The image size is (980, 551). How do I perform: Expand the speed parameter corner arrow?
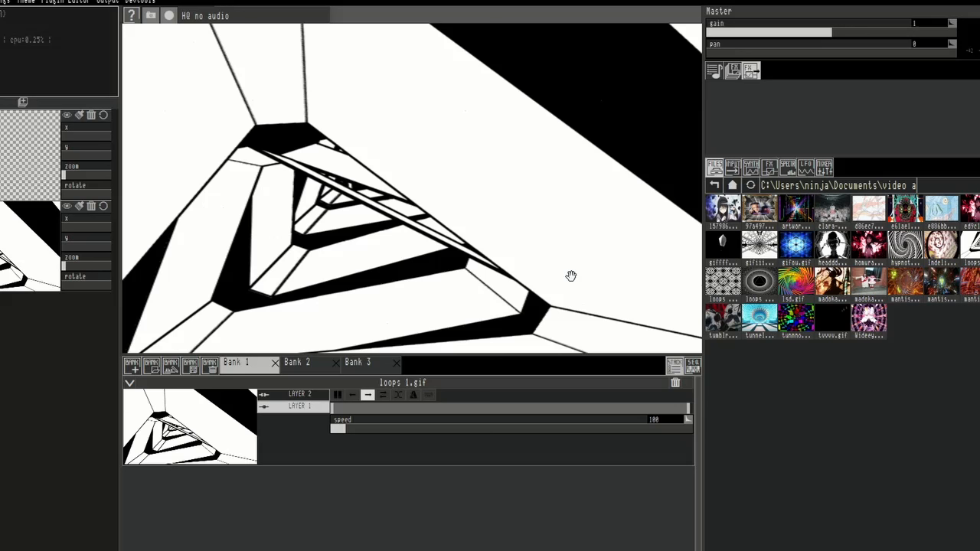point(688,419)
